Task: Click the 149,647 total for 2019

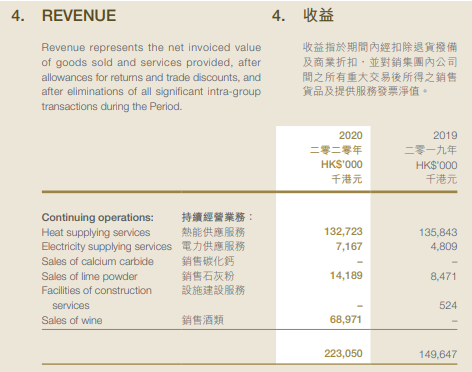Action: (438, 354)
